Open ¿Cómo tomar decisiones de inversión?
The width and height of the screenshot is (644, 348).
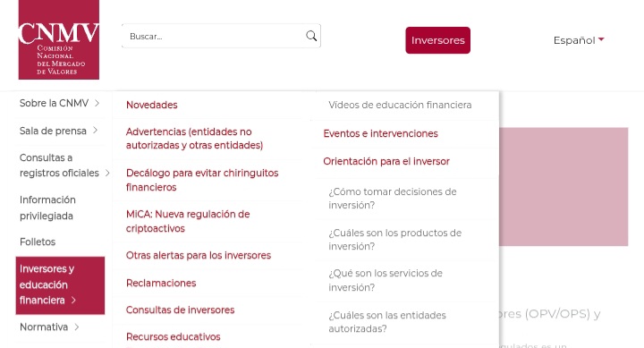[393, 199]
